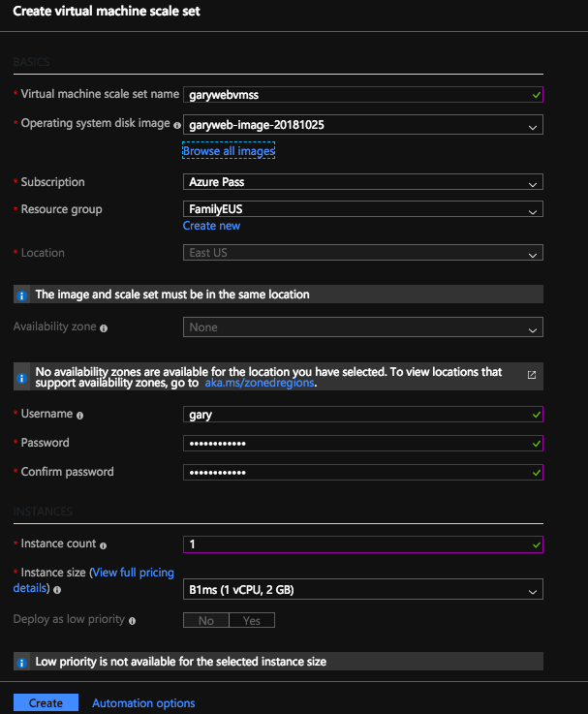This screenshot has height=714, width=588.
Task: Set Deploy as low priority to No
Action: point(206,620)
